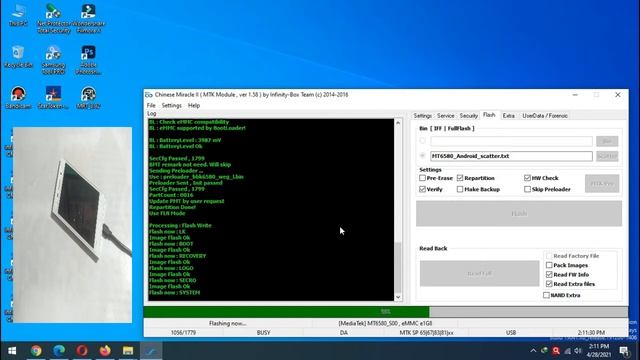Open Microsoft Edge from taskbar
The image size is (640, 360).
click(x=59, y=351)
